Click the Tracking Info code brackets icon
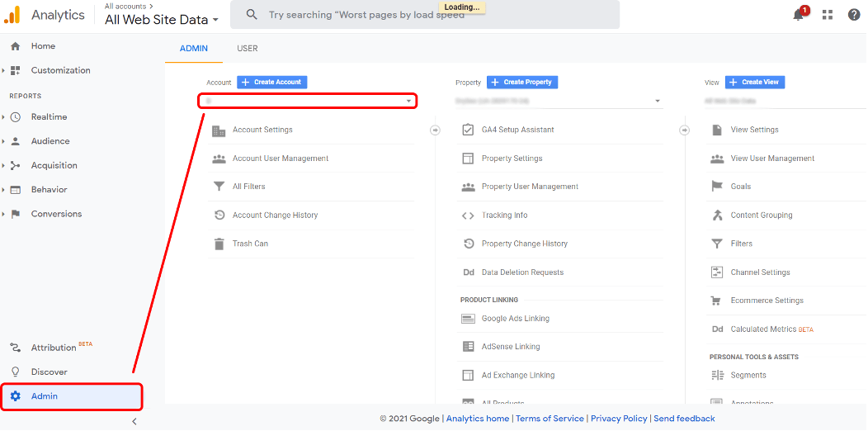The height and width of the screenshot is (431, 868). pyautogui.click(x=469, y=215)
